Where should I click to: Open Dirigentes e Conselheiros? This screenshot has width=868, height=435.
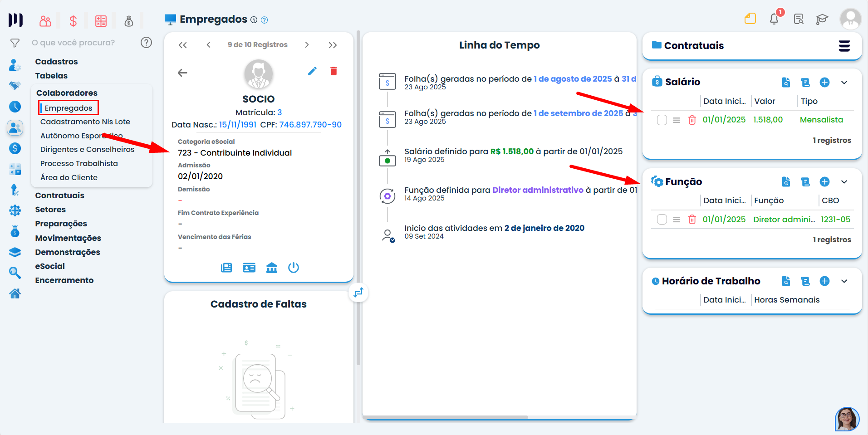[87, 150]
